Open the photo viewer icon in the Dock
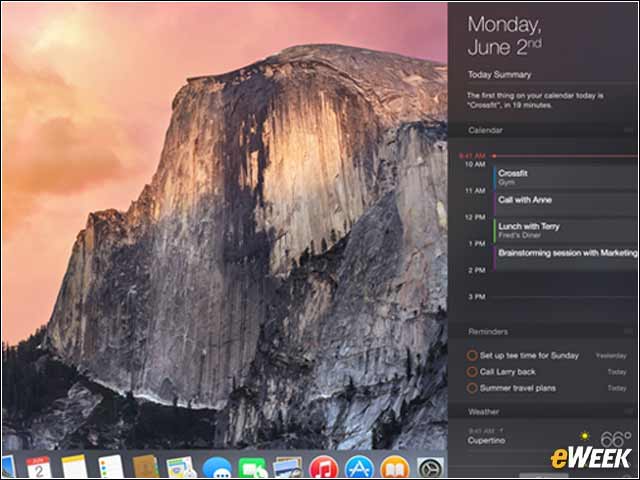The image size is (640, 480). [x=288, y=468]
